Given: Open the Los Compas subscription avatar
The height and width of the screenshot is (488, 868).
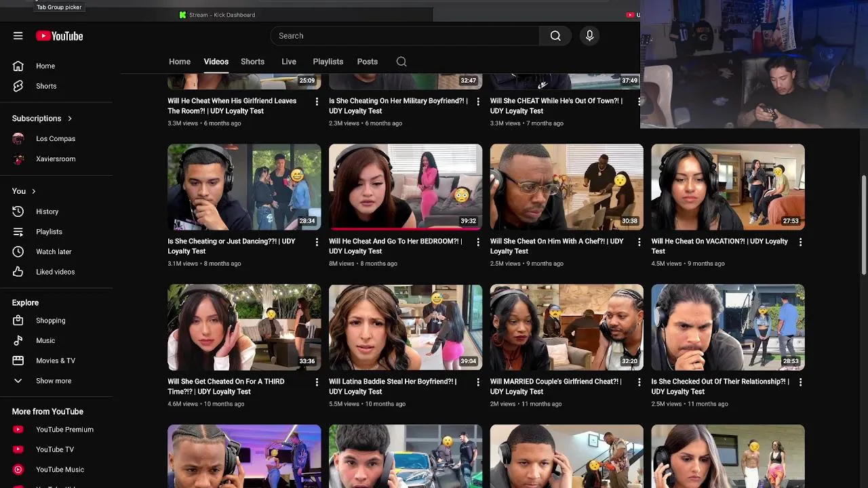Looking at the screenshot, I should pyautogui.click(x=18, y=139).
